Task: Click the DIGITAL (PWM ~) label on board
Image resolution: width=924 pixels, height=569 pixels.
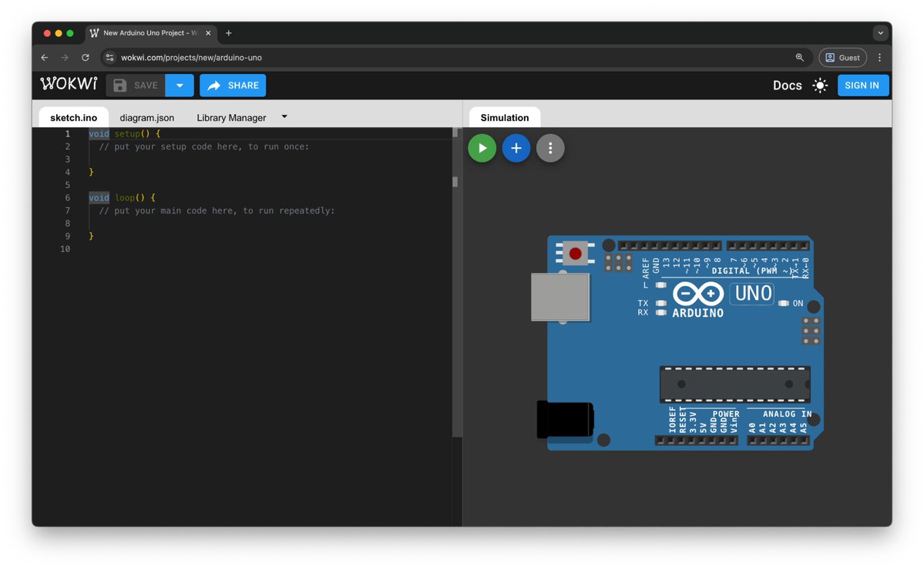Action: 752,271
